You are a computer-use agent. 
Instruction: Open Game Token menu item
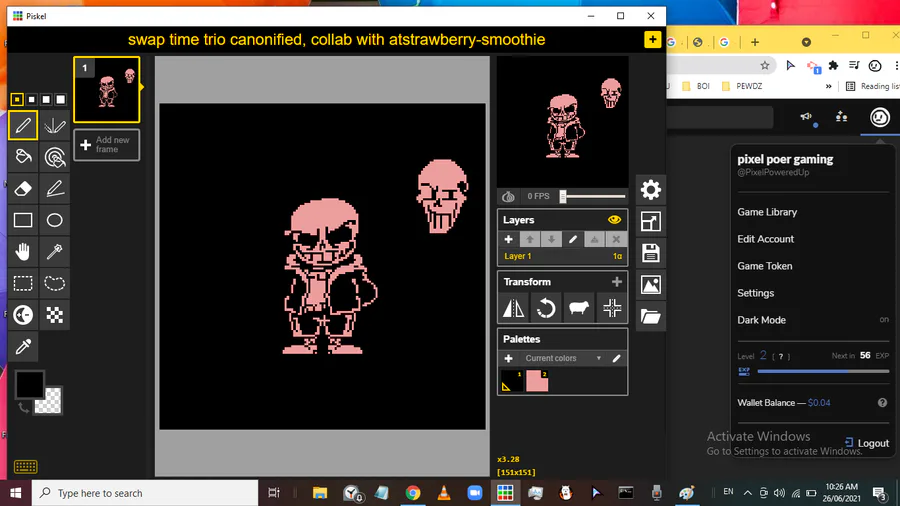click(x=765, y=266)
